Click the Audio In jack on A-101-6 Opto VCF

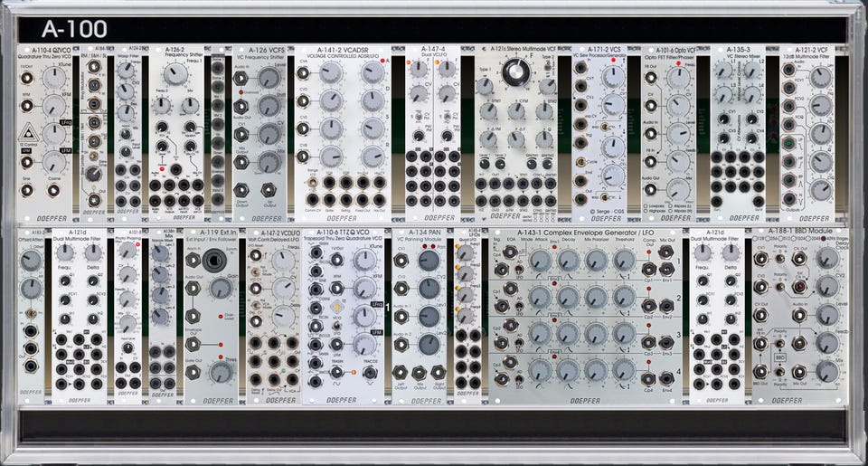tap(651, 134)
